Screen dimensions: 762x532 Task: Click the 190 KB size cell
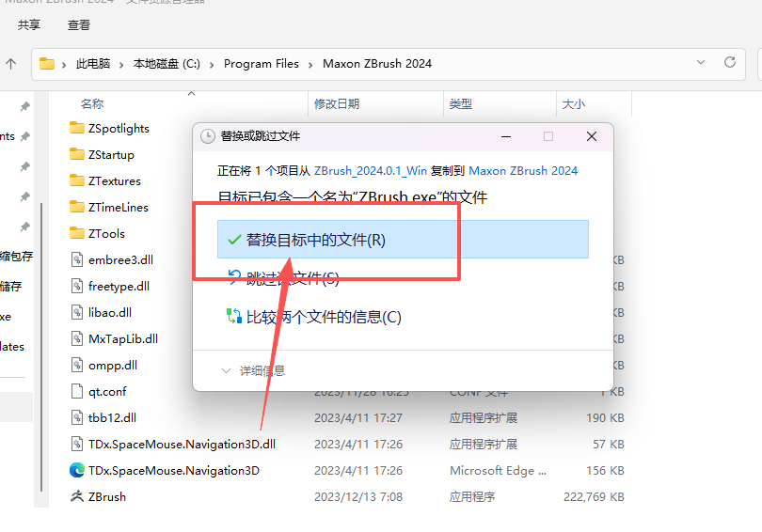[605, 418]
